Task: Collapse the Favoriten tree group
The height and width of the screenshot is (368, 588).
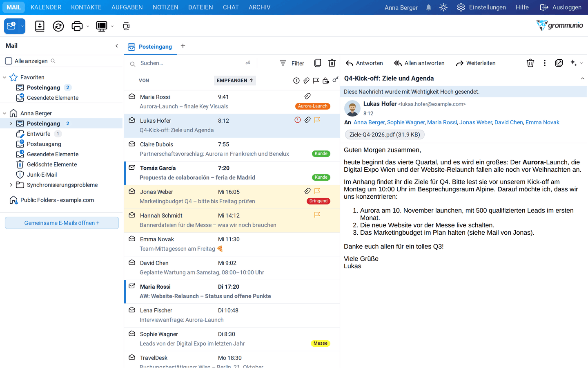Action: tap(4, 77)
